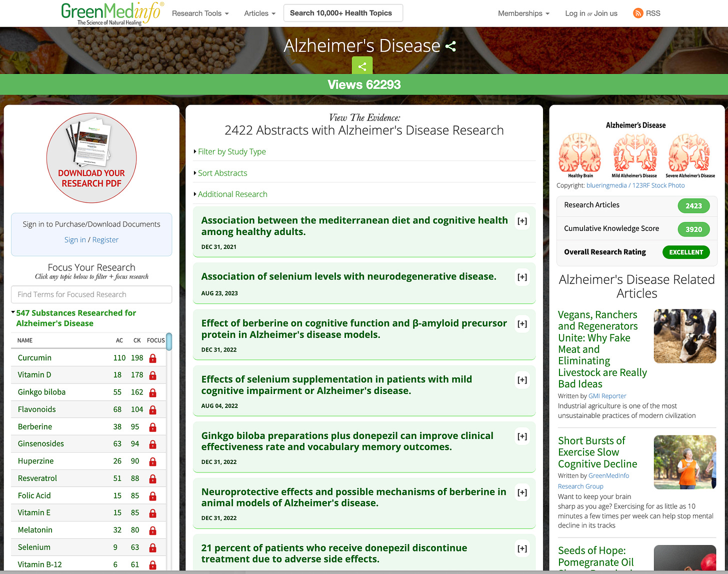Click the exercising woman article thumbnail

click(x=685, y=462)
